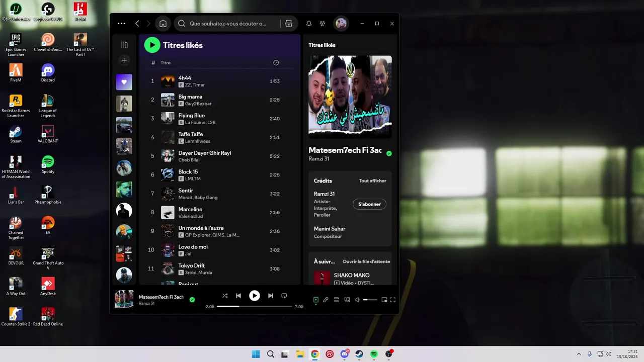Open the three-dots Spotify menu
This screenshot has width=644, height=362.
coord(121,23)
